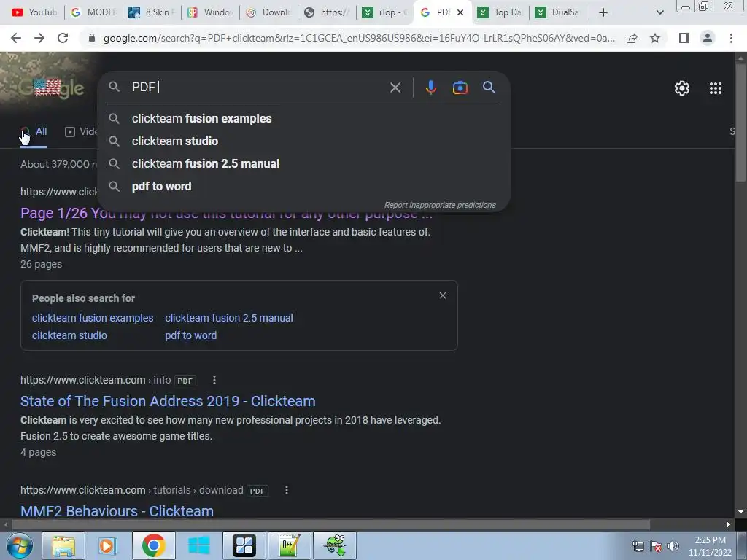
Task: Choose suggestion pdf to word
Action: tap(303, 186)
